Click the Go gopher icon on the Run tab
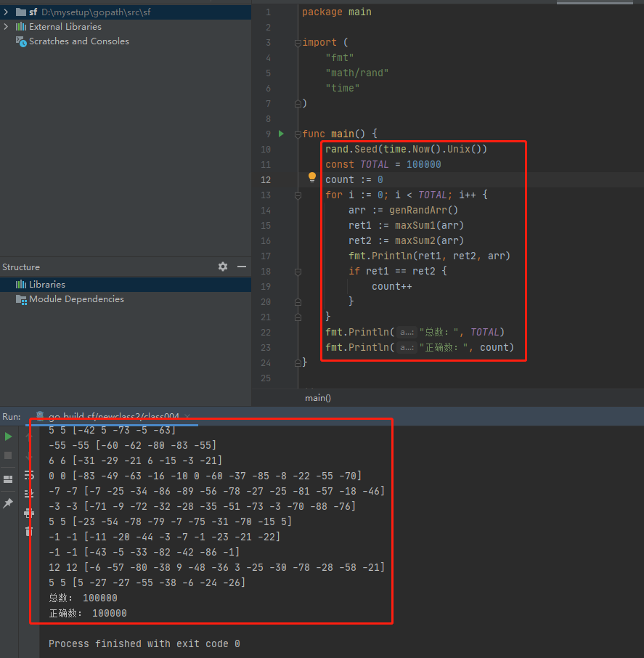Viewport: 644px width, 658px height. [40, 416]
